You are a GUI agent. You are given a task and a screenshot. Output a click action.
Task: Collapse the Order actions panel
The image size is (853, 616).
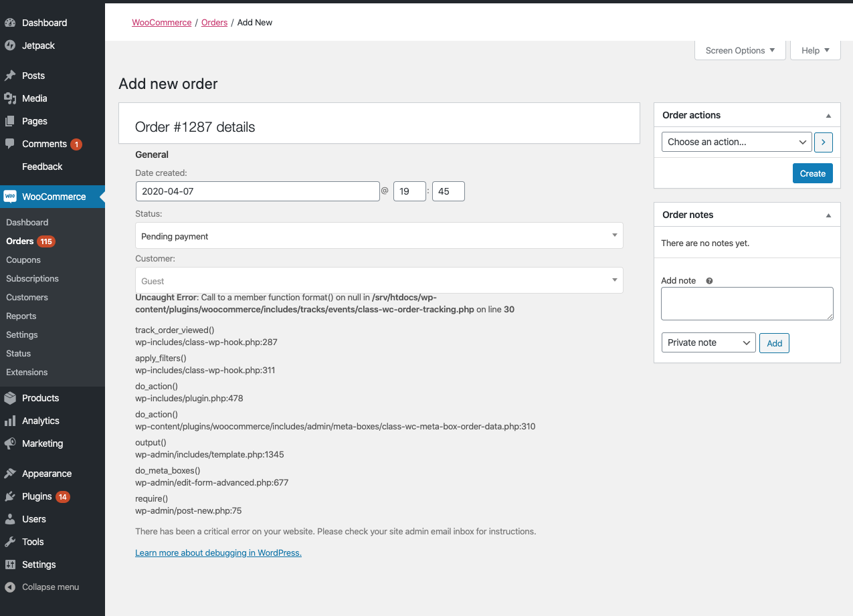click(828, 115)
